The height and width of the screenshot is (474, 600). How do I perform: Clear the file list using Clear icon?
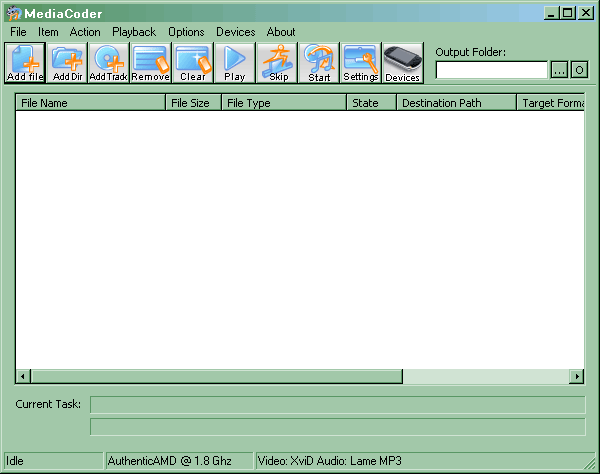point(193,63)
